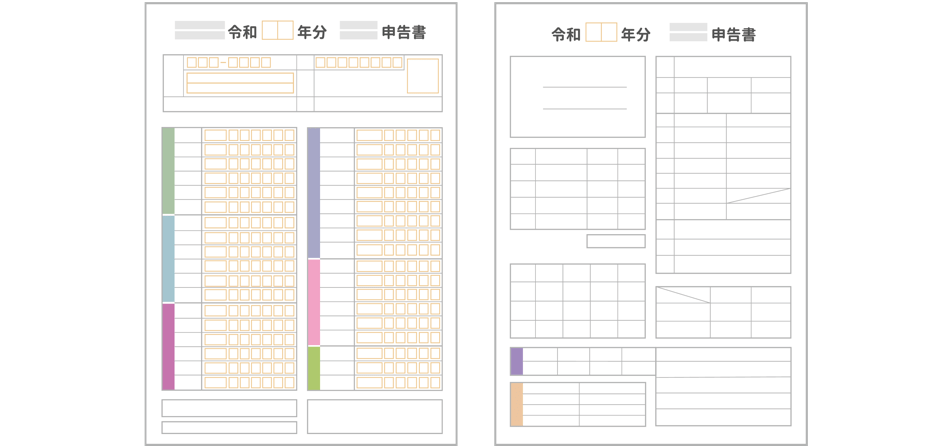Select the green section bar on left form
This screenshot has width=952, height=446.
[x=168, y=171]
